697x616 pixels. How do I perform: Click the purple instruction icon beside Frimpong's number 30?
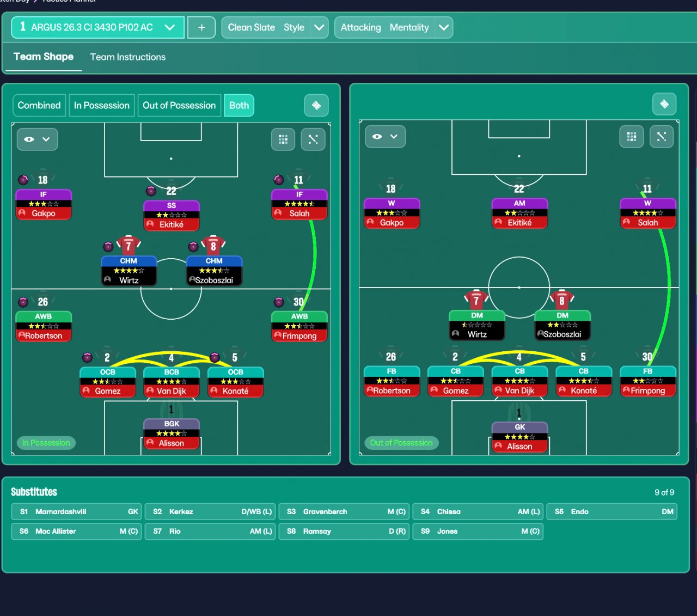point(279,302)
